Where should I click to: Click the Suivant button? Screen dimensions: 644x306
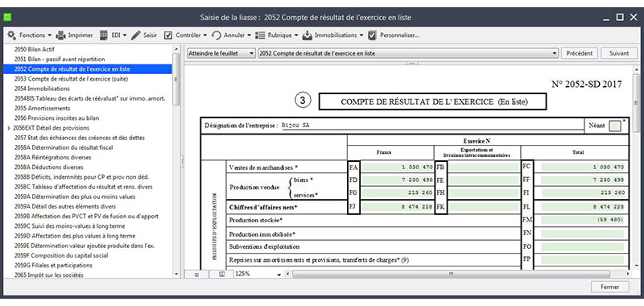[x=619, y=53]
